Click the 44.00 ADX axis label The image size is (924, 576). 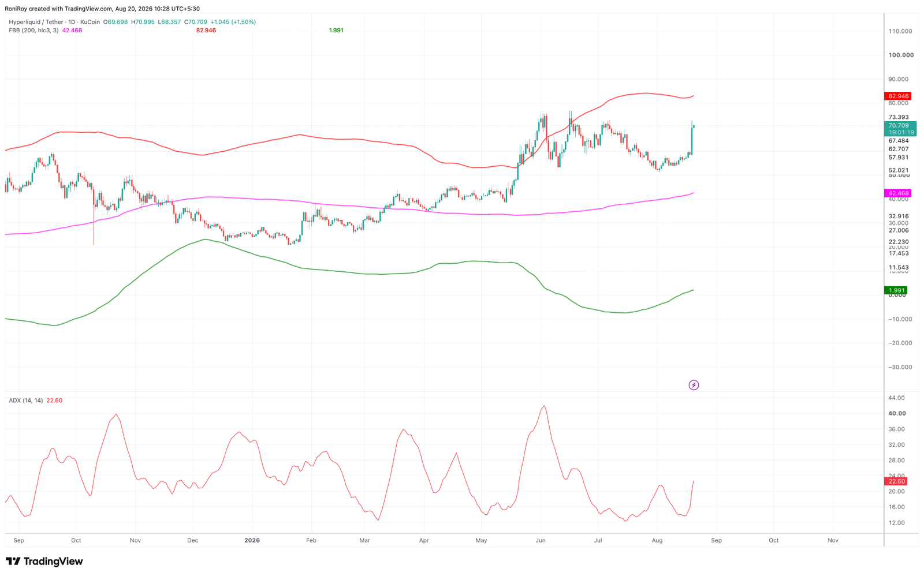(897, 398)
